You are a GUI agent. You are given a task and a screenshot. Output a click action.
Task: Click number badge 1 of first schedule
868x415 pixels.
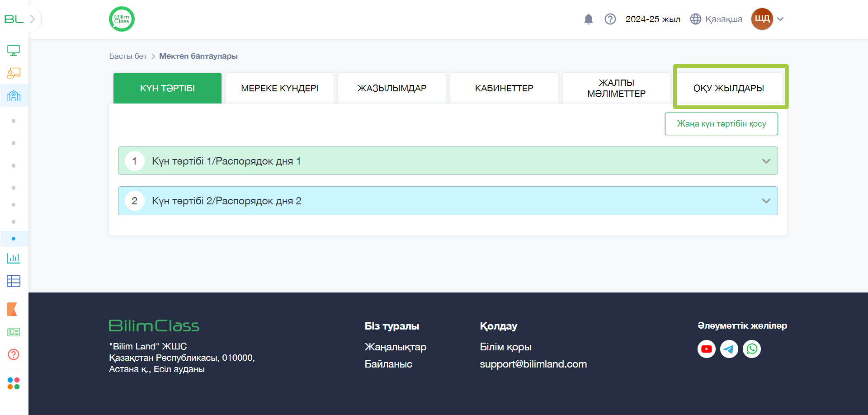pyautogui.click(x=135, y=161)
